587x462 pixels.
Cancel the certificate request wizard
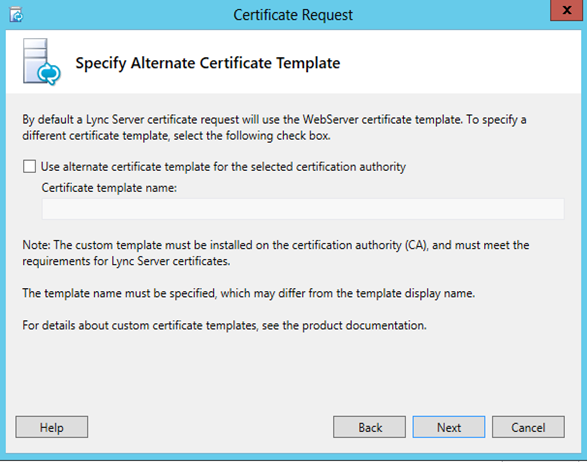coord(528,427)
